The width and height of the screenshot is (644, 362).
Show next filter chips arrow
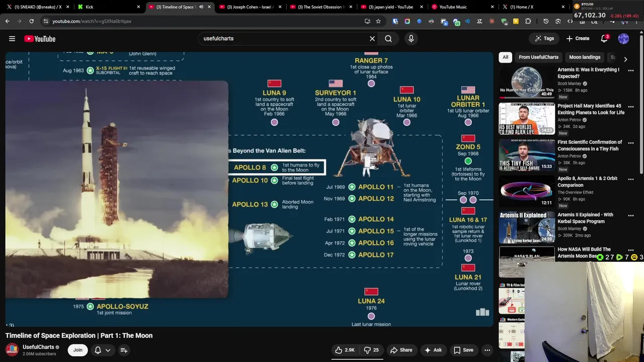point(625,59)
